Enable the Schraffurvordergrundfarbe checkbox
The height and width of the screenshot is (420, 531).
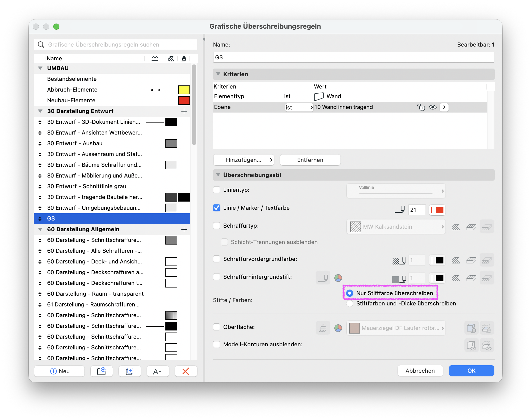[217, 259]
